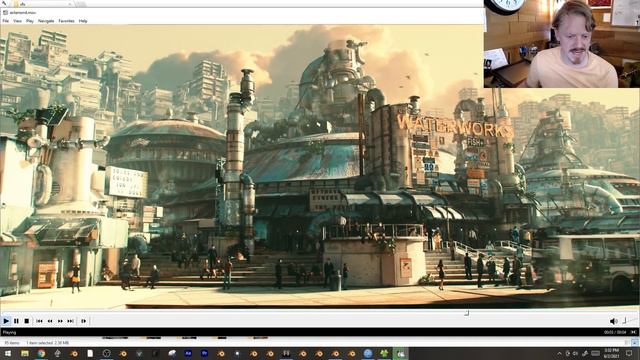This screenshot has width=640, height=360.
Task: Click the FI taskbar icon
Action: click(x=286, y=353)
